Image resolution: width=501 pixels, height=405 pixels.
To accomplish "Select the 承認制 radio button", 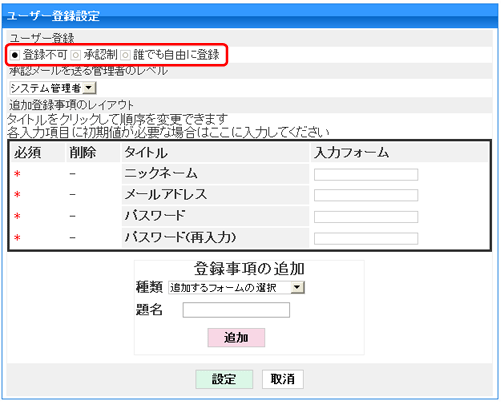I will [x=76, y=55].
